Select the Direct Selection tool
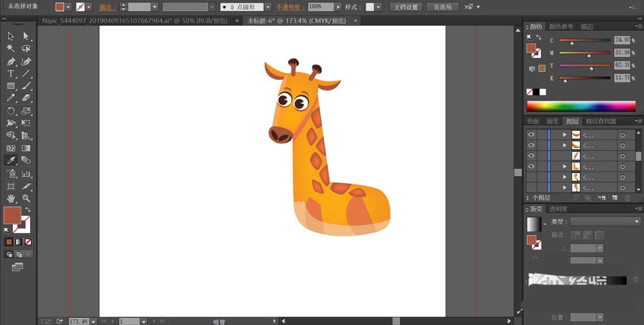The width and height of the screenshot is (644, 325). 26,37
